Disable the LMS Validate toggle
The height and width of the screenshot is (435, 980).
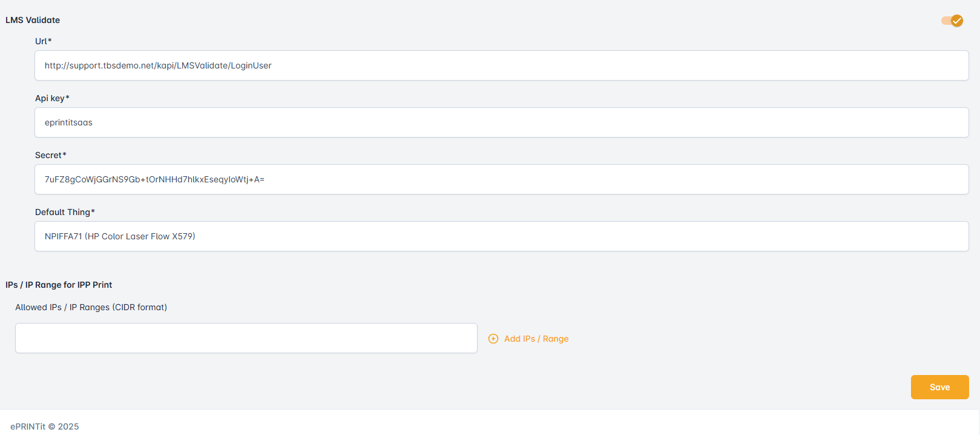[x=952, y=21]
